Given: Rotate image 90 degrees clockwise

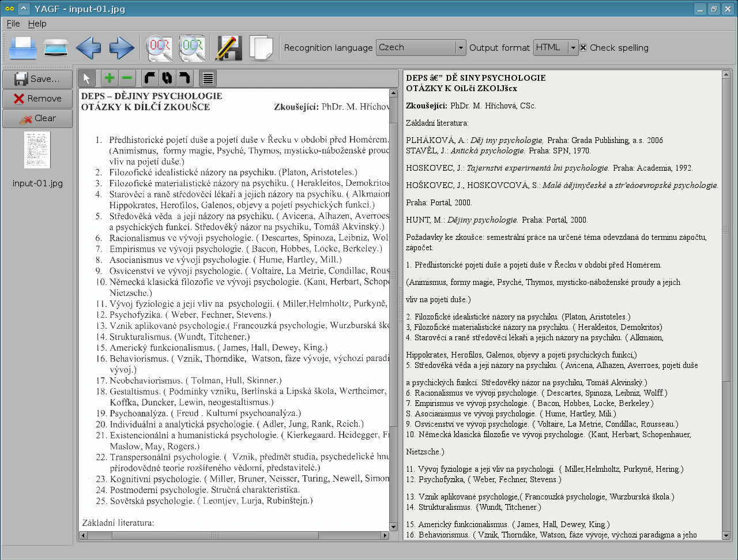Looking at the screenshot, I should point(184,78).
